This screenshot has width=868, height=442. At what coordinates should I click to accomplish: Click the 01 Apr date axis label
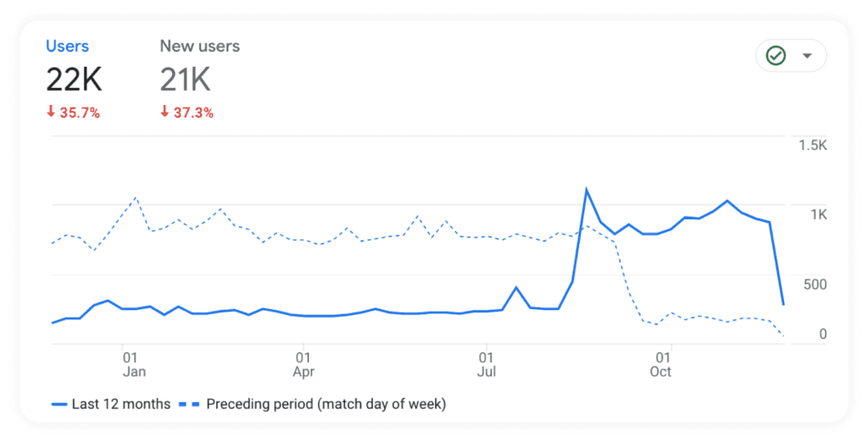click(x=303, y=364)
